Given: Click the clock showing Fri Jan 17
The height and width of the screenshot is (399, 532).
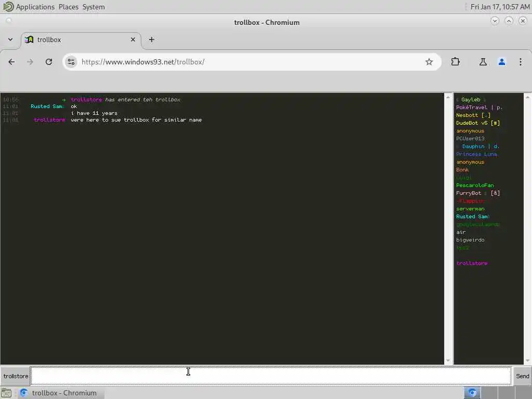Looking at the screenshot, I should click(x=500, y=7).
